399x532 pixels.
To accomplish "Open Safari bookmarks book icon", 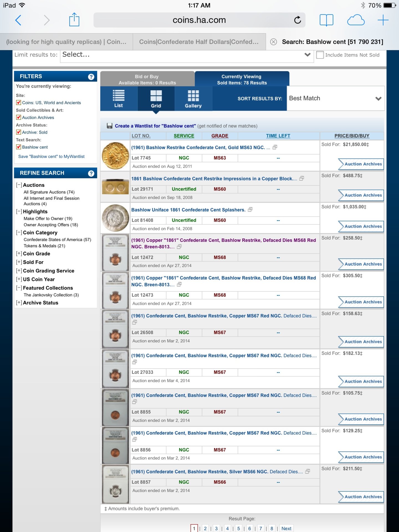I will click(326, 20).
